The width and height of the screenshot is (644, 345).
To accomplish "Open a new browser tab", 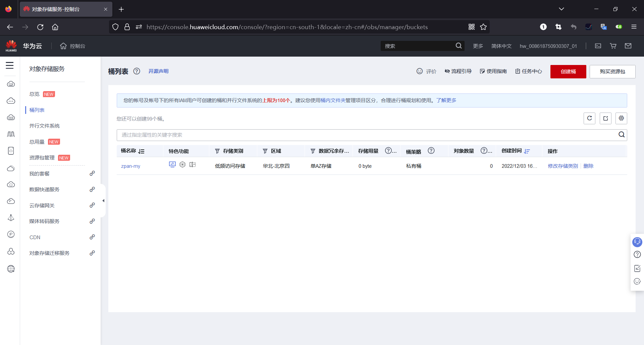I will [x=121, y=9].
